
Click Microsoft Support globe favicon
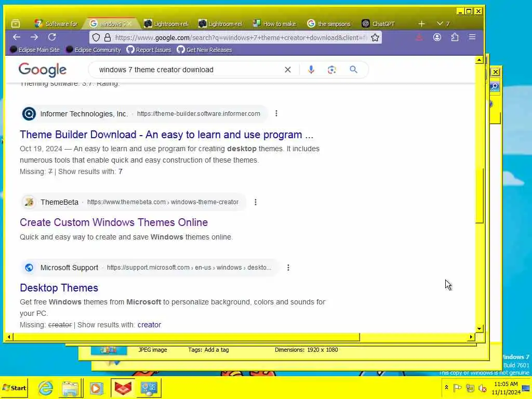click(29, 268)
